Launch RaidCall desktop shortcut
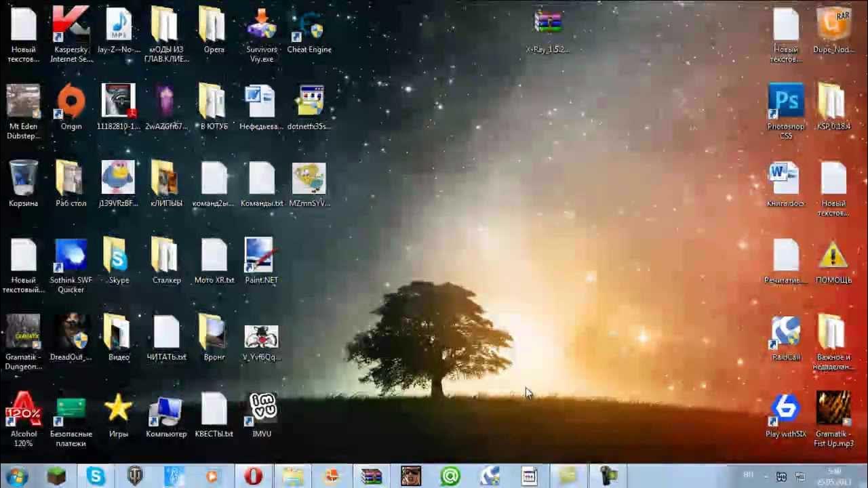Image resolution: width=868 pixels, height=488 pixels. click(785, 331)
